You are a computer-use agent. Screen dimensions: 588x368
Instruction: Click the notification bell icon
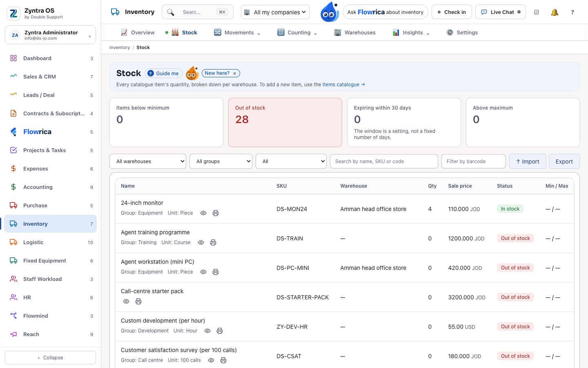point(555,12)
